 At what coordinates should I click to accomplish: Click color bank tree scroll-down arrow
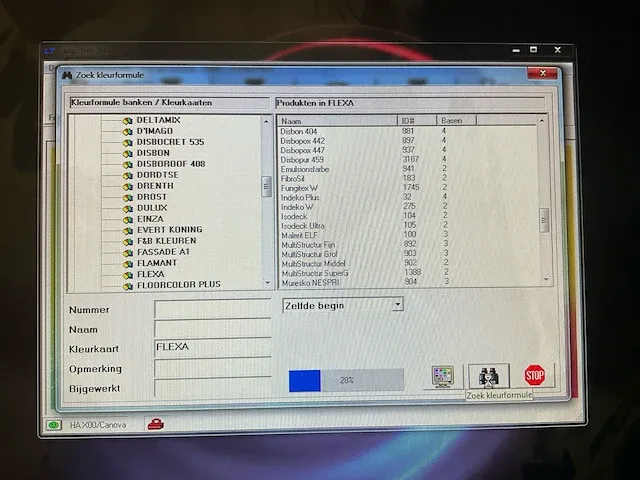pyautogui.click(x=267, y=282)
